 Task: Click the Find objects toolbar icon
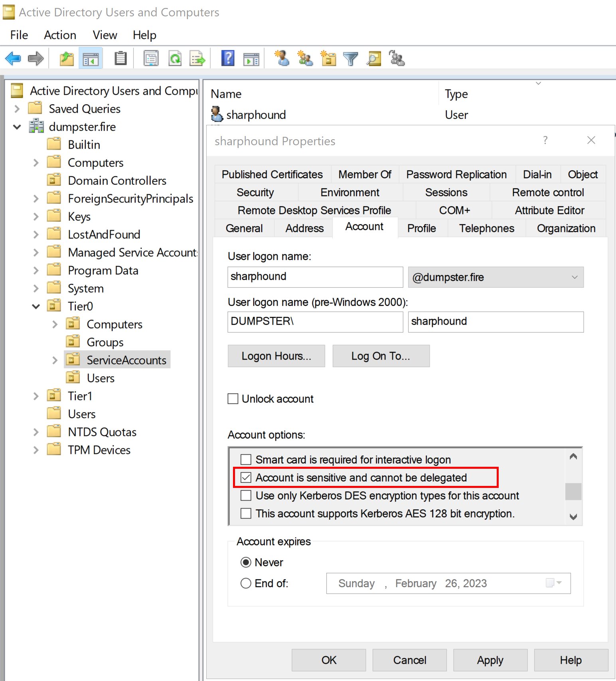pos(374,59)
